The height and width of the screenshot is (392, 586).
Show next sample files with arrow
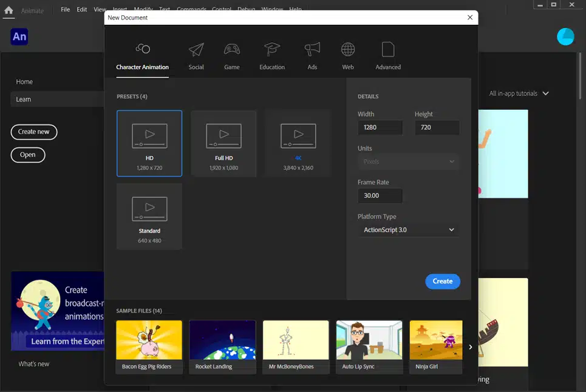(x=470, y=347)
